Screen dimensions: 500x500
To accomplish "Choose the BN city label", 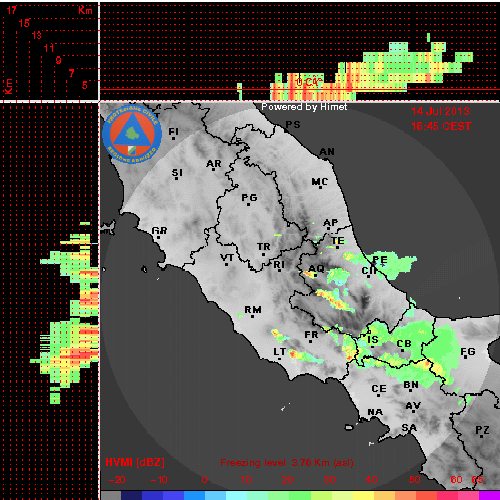I will pyautogui.click(x=411, y=385).
